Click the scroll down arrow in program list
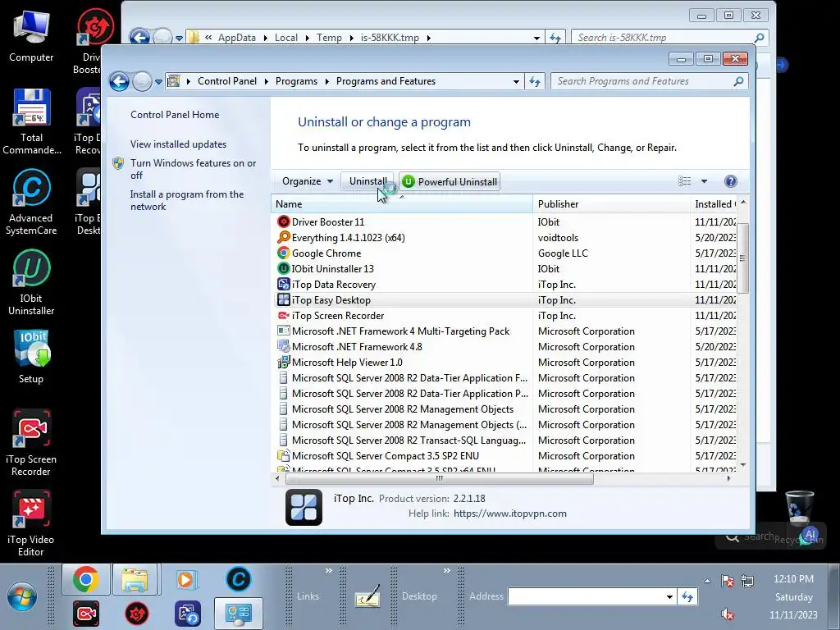Image resolution: width=840 pixels, height=630 pixels. click(743, 464)
